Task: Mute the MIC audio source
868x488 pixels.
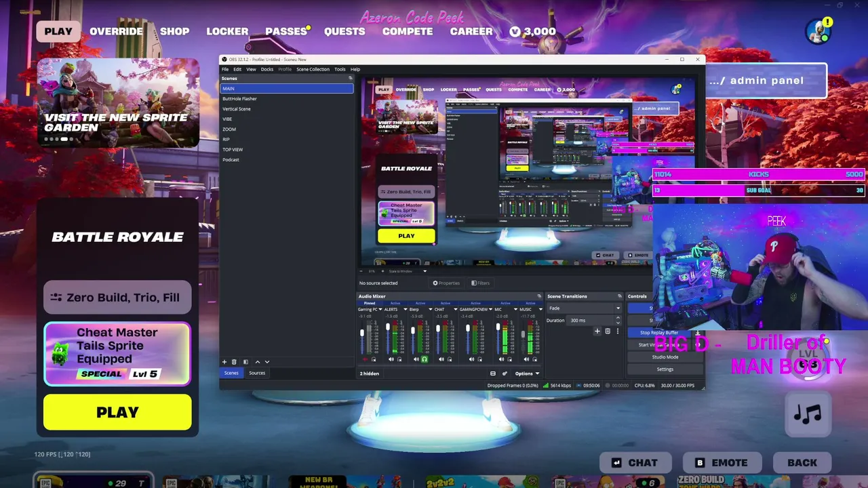Action: click(x=501, y=359)
